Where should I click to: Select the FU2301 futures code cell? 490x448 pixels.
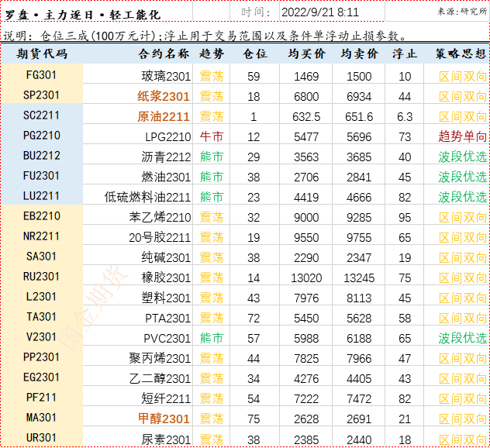click(41, 176)
